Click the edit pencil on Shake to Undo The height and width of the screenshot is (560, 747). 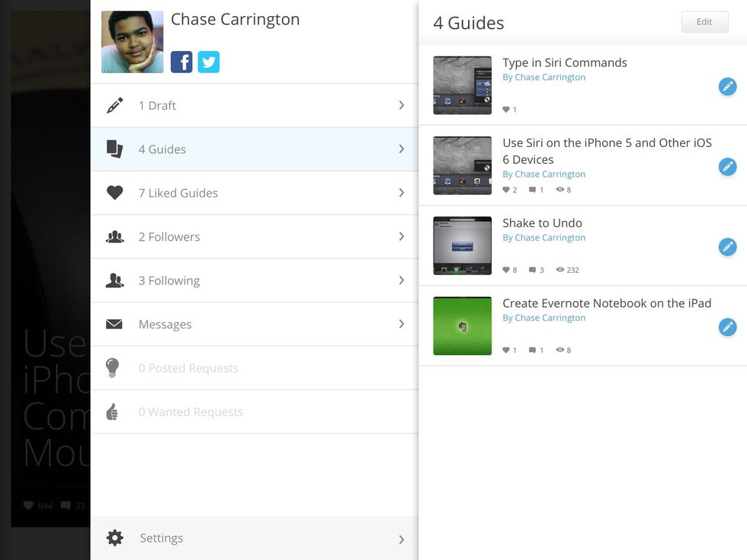click(727, 247)
